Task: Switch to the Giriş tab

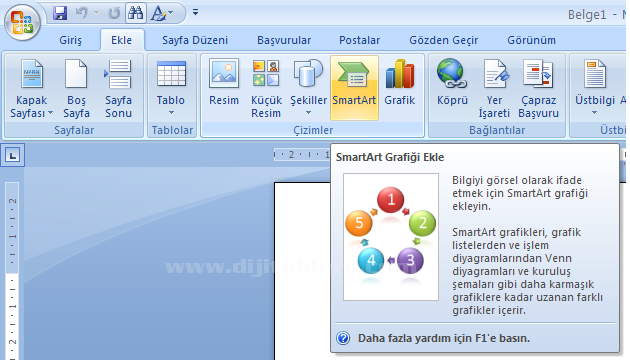Action: pos(70,40)
